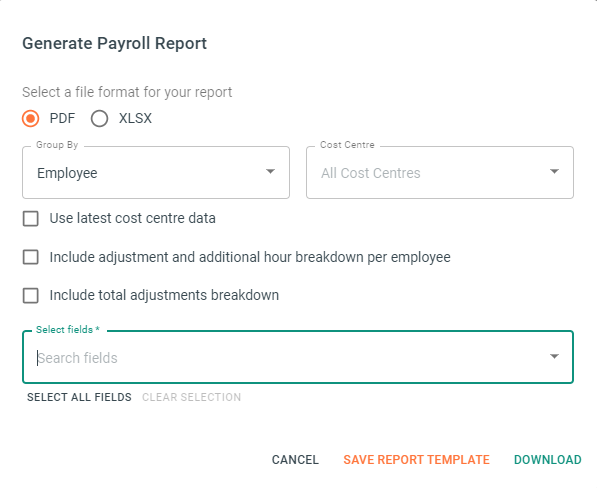Image resolution: width=597 pixels, height=488 pixels.
Task: Click CLEAR SELECTION
Action: click(192, 397)
